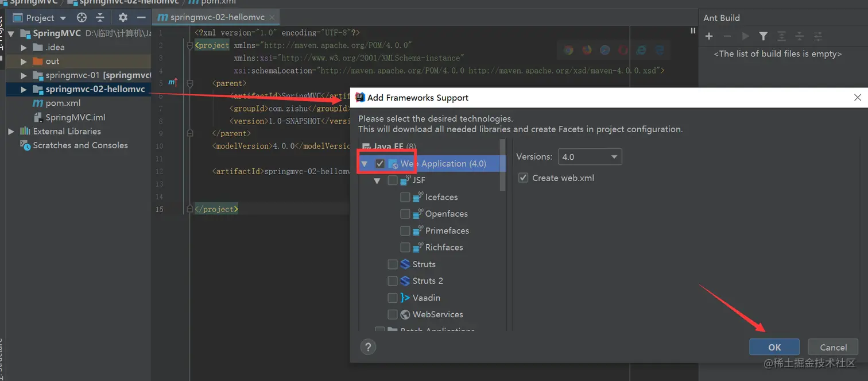868x381 pixels.
Task: Collapse the SpringMVC root tree node
Action: pos(11,33)
